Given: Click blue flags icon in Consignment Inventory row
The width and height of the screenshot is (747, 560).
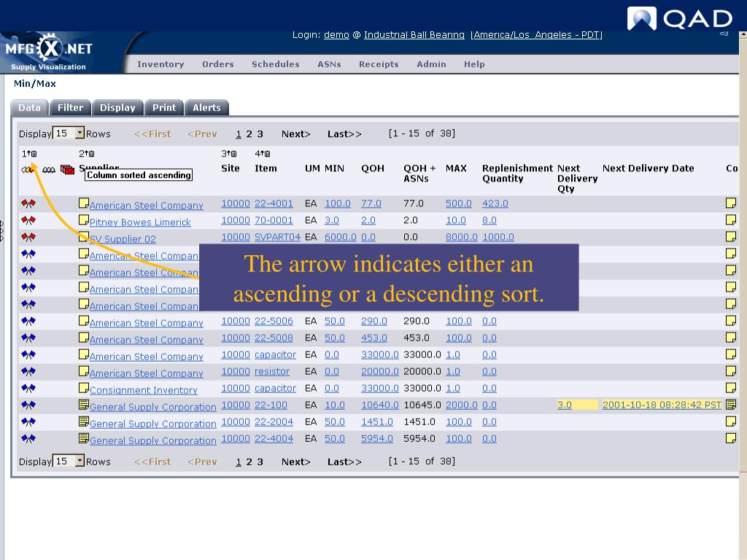Looking at the screenshot, I should [28, 389].
